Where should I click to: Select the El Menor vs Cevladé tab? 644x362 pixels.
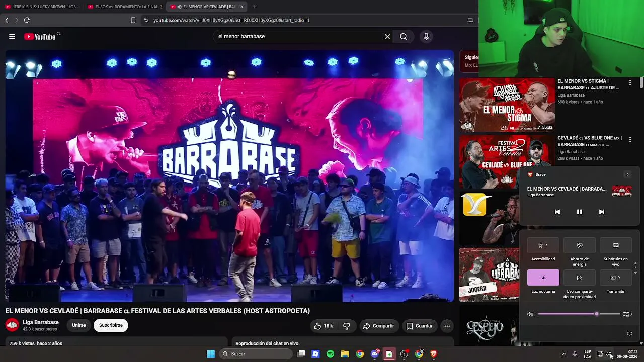click(x=206, y=7)
